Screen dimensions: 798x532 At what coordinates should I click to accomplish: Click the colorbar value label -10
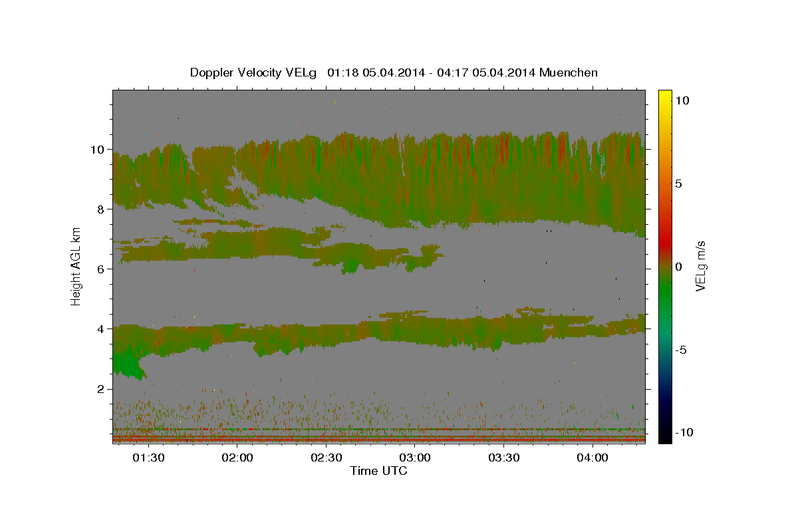point(683,432)
